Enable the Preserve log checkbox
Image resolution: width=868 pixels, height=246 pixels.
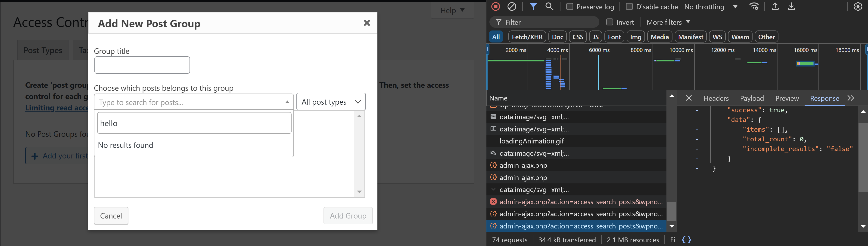coord(569,7)
